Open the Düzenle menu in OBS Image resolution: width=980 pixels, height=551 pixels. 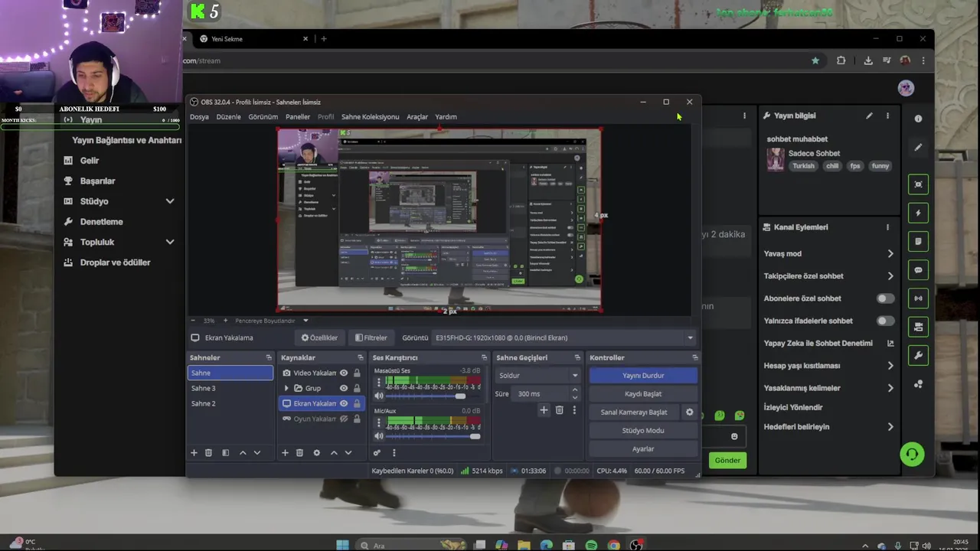coord(228,117)
